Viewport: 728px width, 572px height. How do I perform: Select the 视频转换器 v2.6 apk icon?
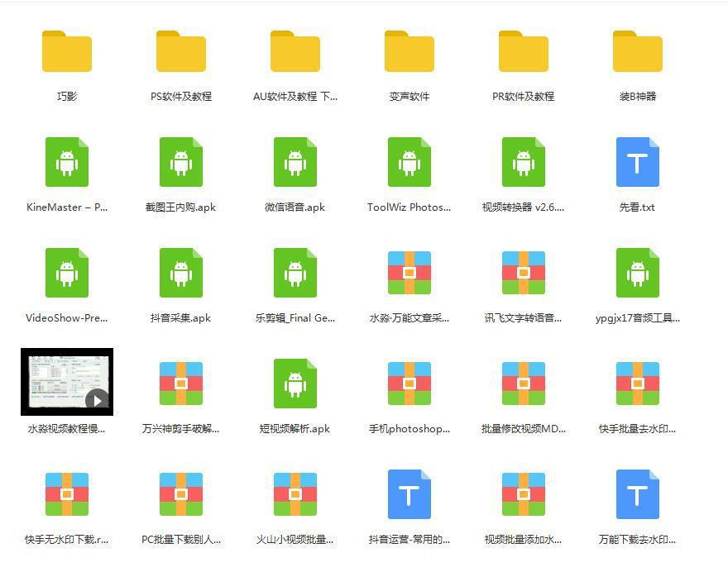click(524, 162)
